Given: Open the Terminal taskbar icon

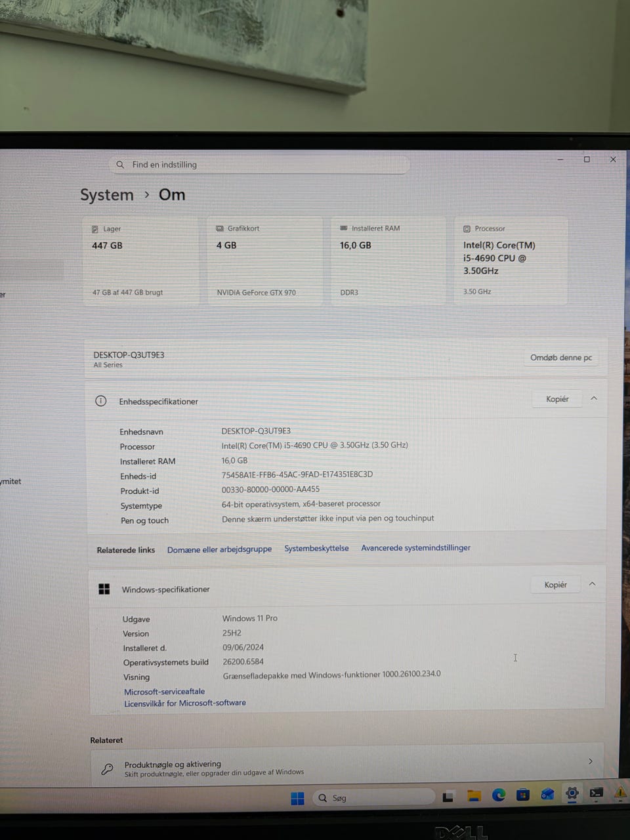Looking at the screenshot, I should point(596,793).
